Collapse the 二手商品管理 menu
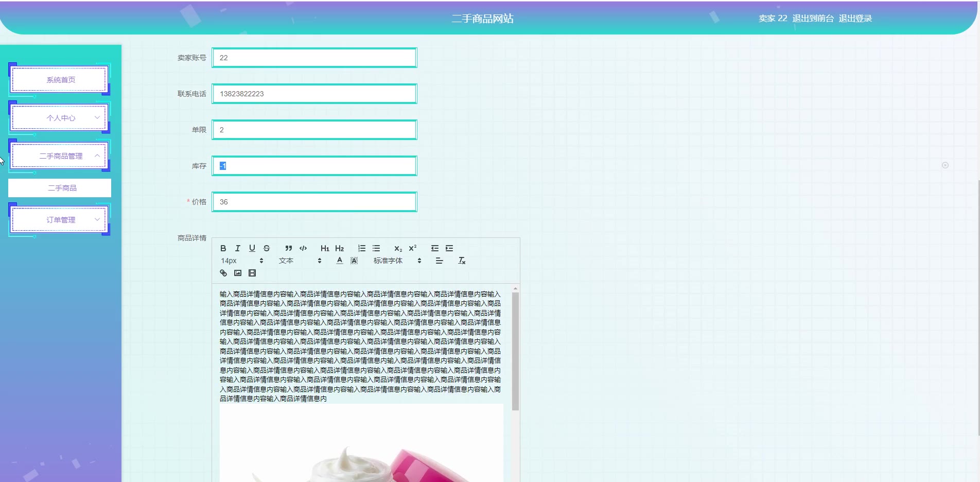The width and height of the screenshot is (980, 482). [60, 156]
